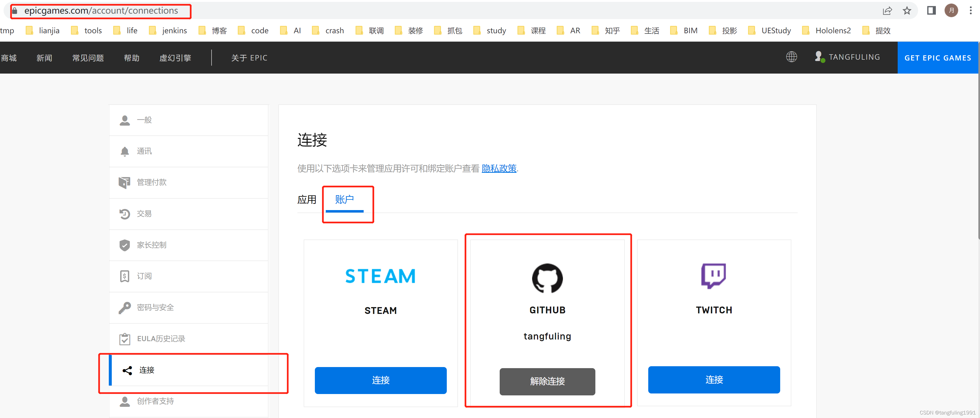This screenshot has height=418, width=980.
Task: Open the tools bookmark folder
Action: pyautogui.click(x=86, y=31)
